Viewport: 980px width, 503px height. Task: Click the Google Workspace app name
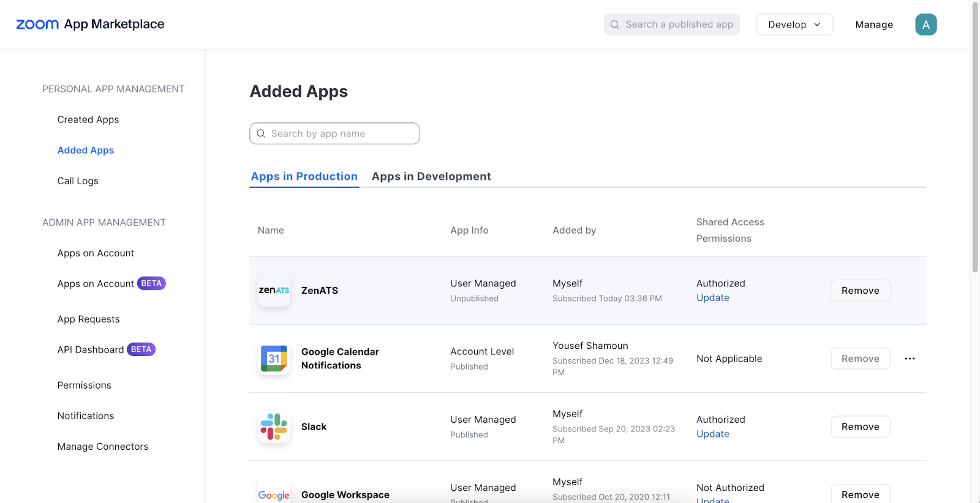click(x=345, y=494)
